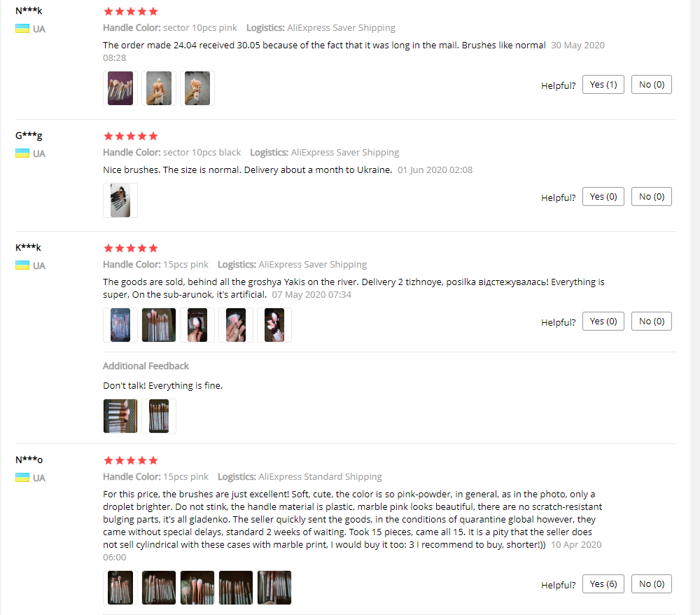
Task: Open fifth photo in K***k's review
Action: [x=274, y=325]
